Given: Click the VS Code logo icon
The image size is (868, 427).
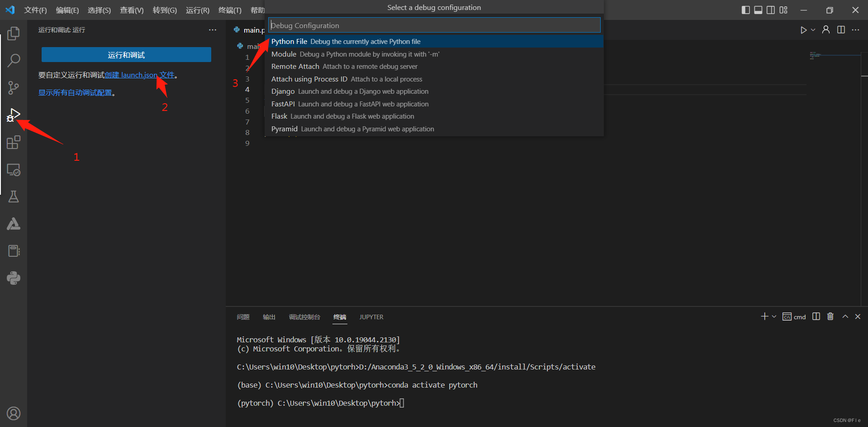Looking at the screenshot, I should [x=10, y=10].
